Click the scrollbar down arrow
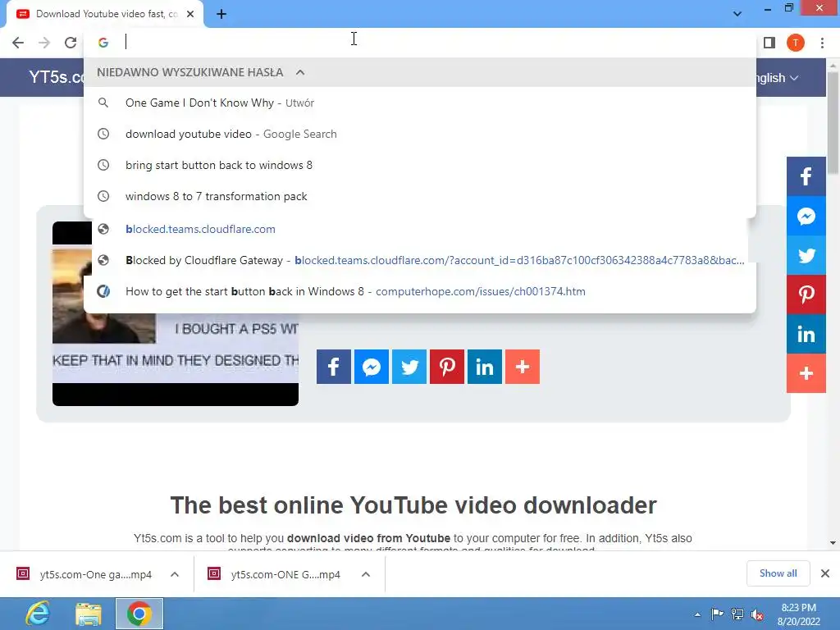The image size is (840, 630). point(833,543)
